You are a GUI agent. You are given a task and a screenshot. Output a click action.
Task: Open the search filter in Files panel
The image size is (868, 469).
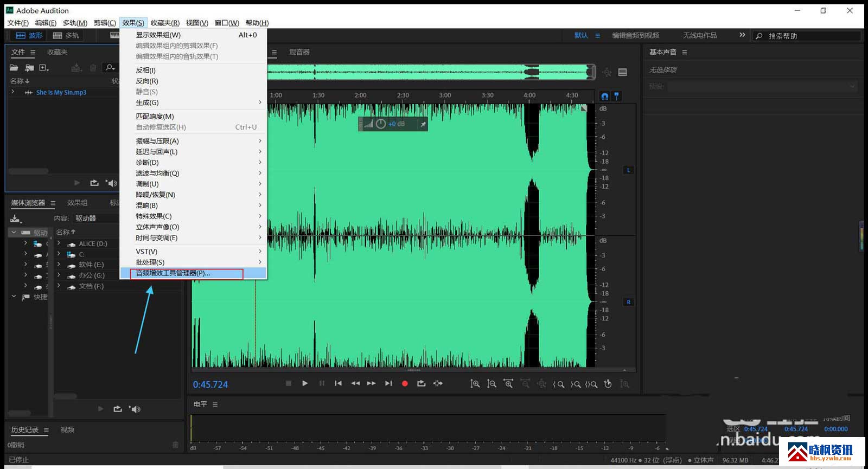(110, 68)
